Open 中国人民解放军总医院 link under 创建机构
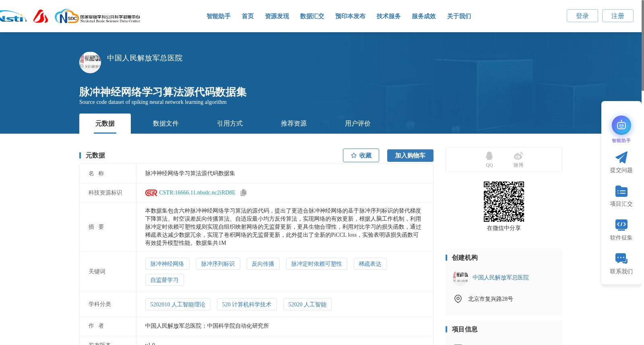Screen dimensions: 644x345 (x=501, y=277)
